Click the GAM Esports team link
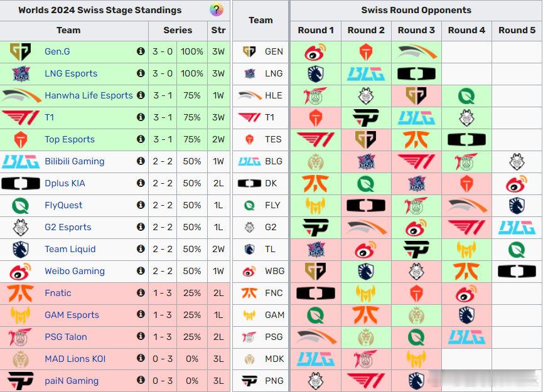The image size is (543, 392). pos(72,315)
